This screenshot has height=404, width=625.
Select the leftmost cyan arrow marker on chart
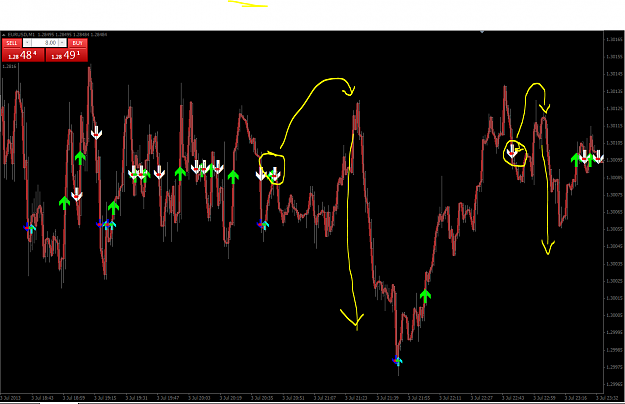[x=32, y=228]
